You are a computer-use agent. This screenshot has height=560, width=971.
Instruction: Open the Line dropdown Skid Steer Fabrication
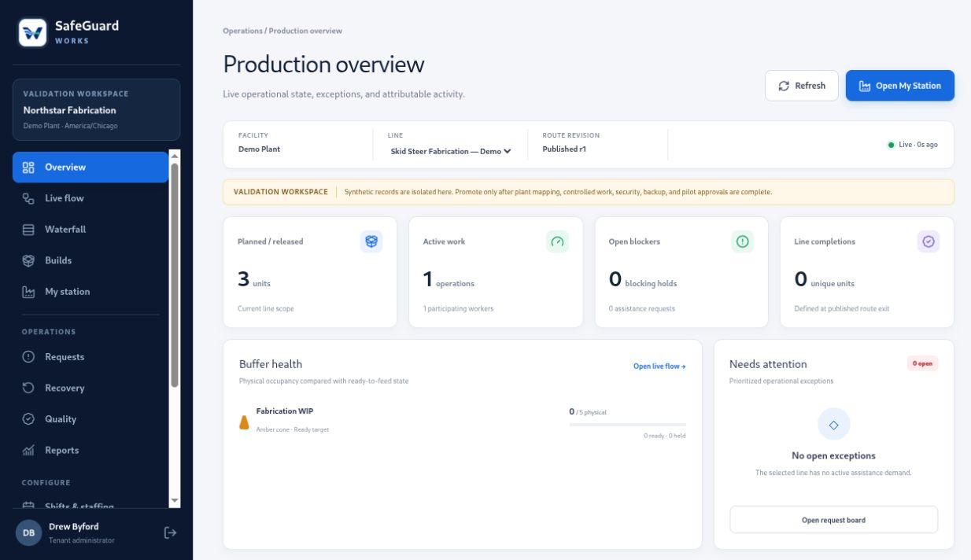pos(451,151)
